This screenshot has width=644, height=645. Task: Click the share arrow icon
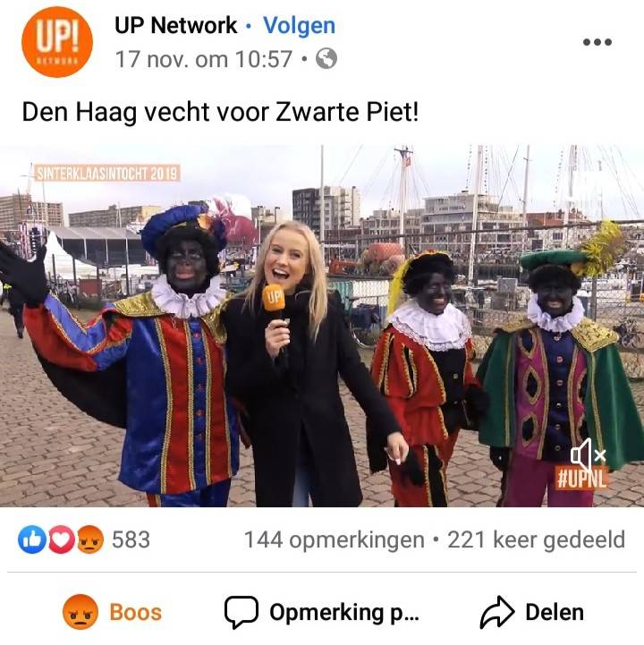pyautogui.click(x=496, y=612)
